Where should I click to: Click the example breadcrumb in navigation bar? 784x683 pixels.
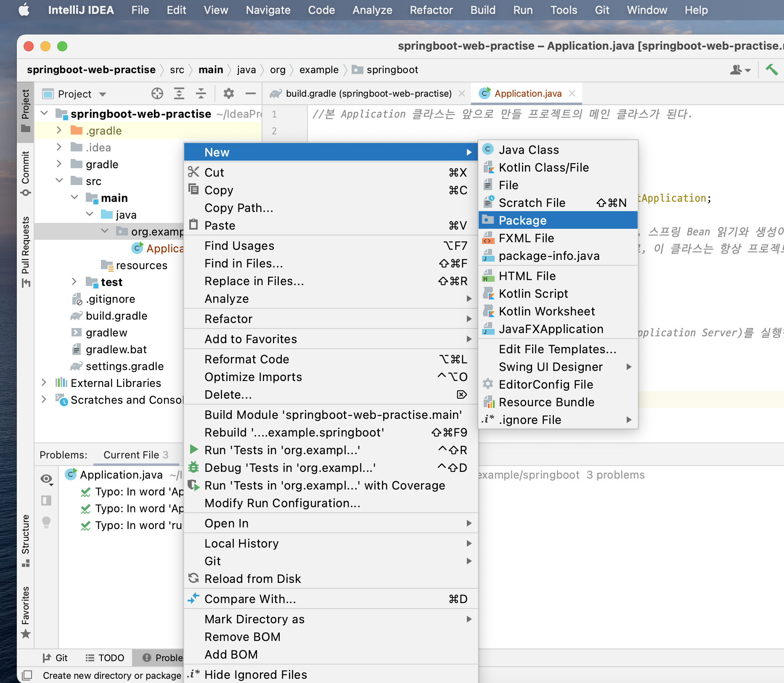click(x=319, y=70)
